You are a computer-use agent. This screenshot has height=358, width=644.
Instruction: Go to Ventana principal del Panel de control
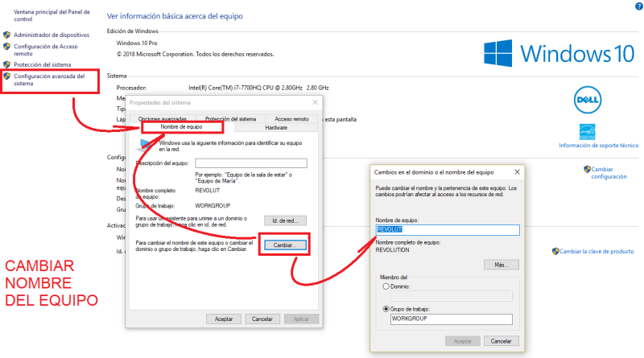click(x=52, y=15)
